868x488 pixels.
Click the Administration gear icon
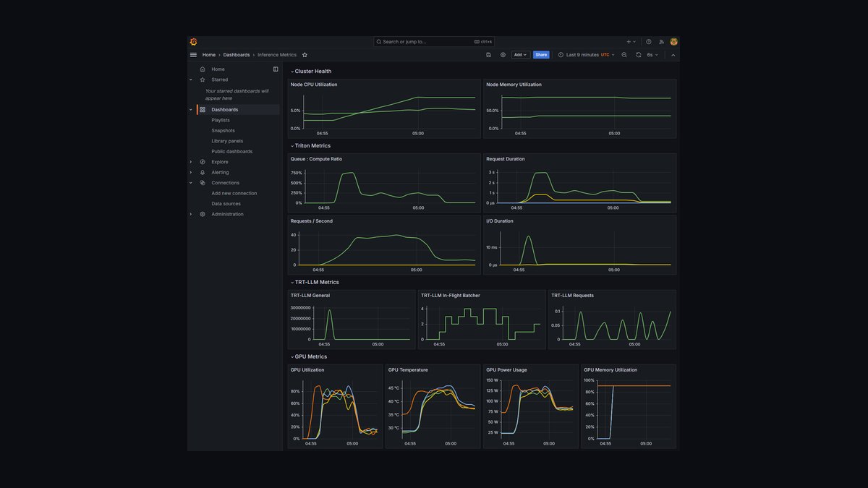203,214
